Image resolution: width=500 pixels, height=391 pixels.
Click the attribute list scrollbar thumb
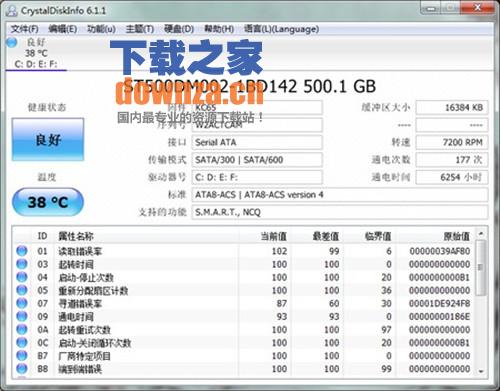click(x=481, y=268)
